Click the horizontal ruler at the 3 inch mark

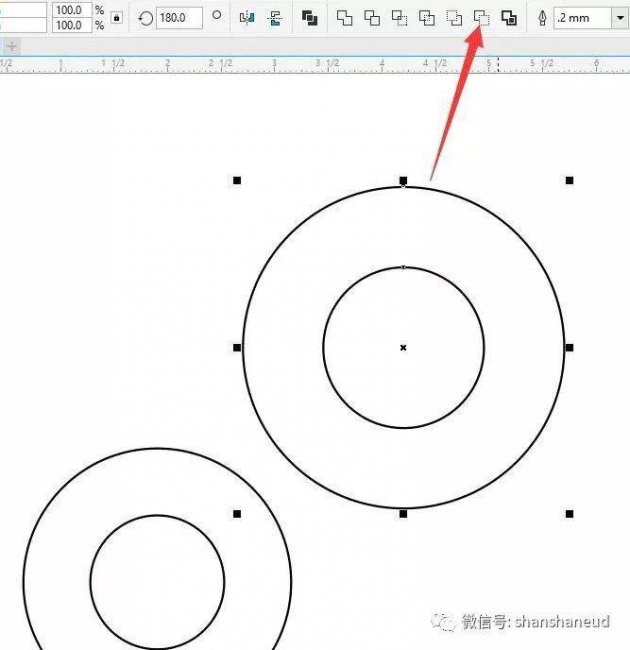(x=274, y=65)
